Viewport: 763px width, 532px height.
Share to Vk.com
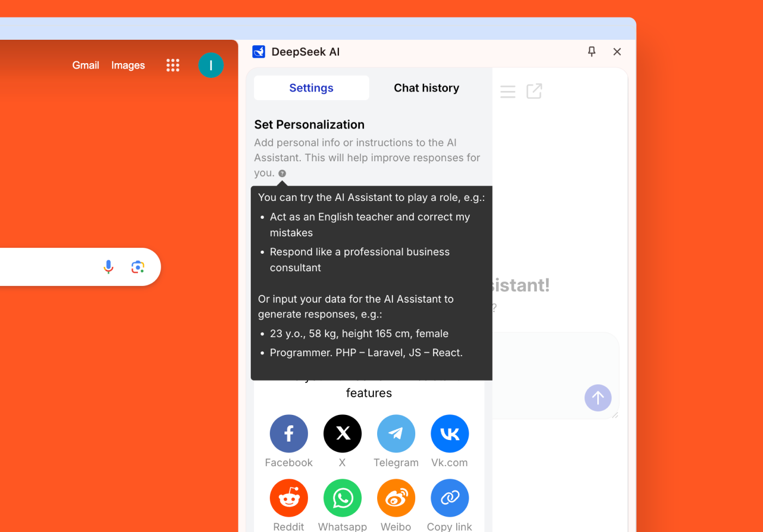(450, 433)
